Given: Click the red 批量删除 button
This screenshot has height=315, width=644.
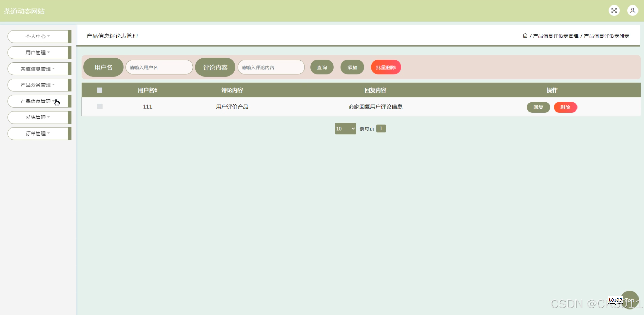Looking at the screenshot, I should [386, 67].
